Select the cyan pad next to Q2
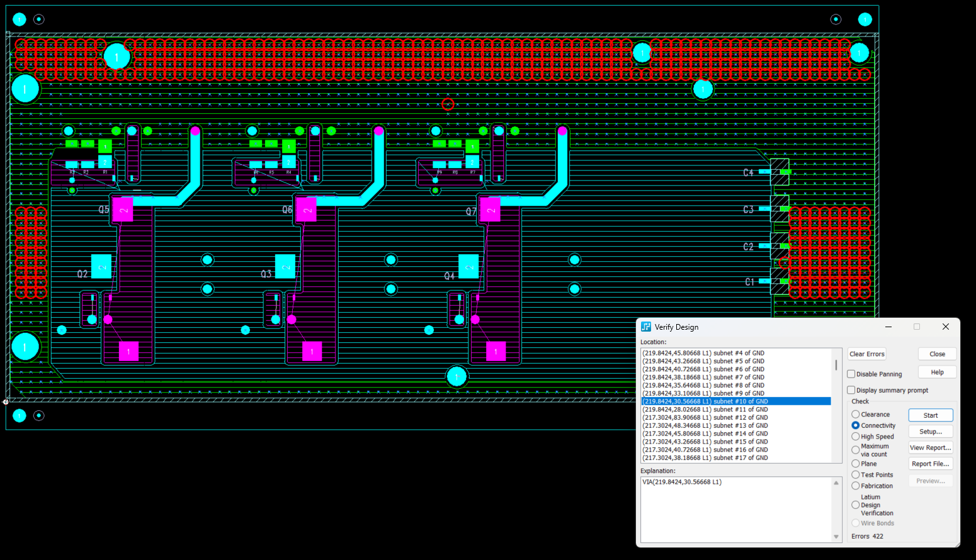Viewport: 976px width, 560px height. click(x=101, y=267)
